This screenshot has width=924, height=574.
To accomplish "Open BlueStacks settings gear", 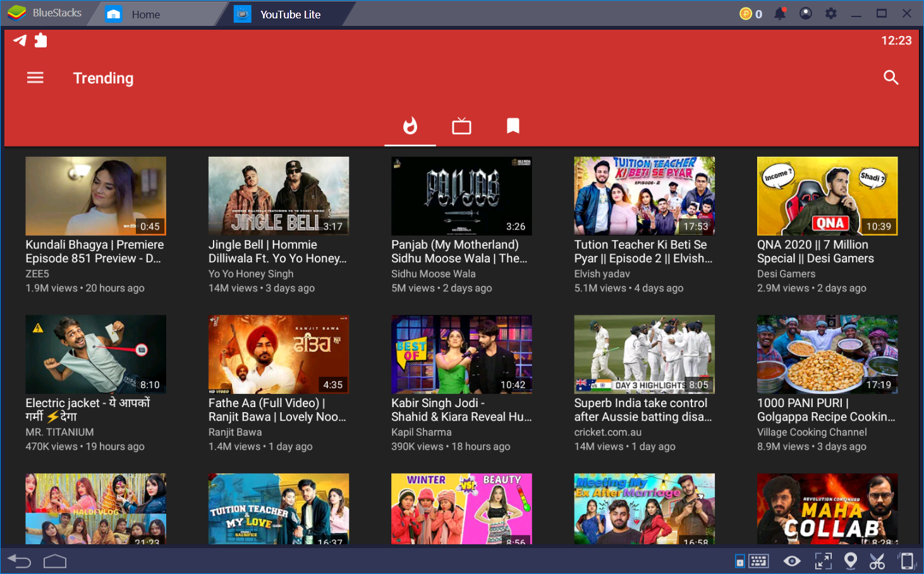I will [831, 13].
